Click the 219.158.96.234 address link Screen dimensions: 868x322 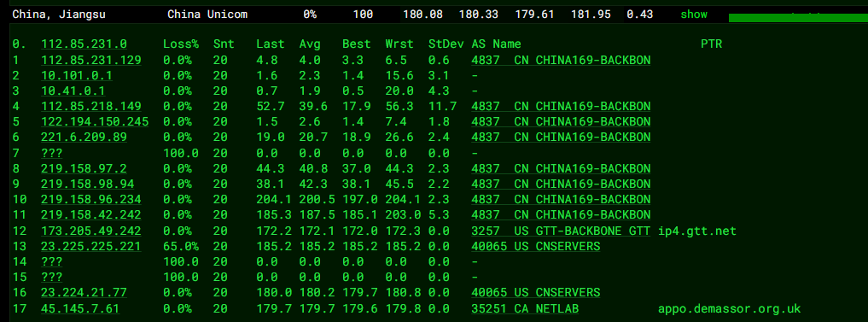[x=90, y=200]
